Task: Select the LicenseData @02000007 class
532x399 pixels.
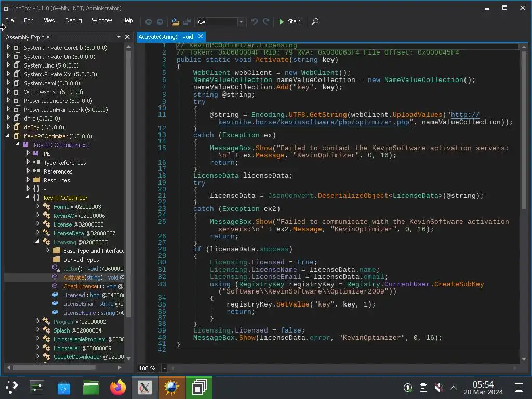Action: coord(84,233)
